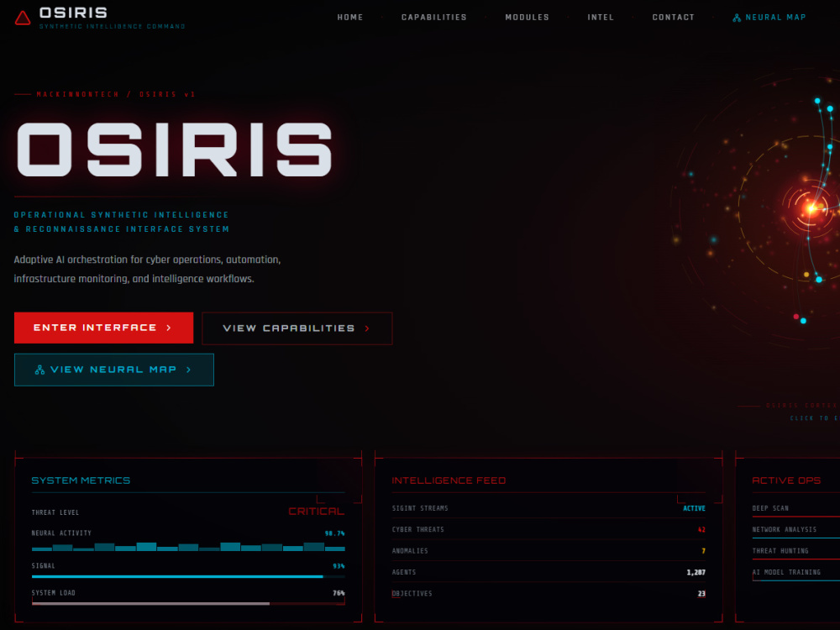Select INTEL in the navigation bar

coord(601,17)
